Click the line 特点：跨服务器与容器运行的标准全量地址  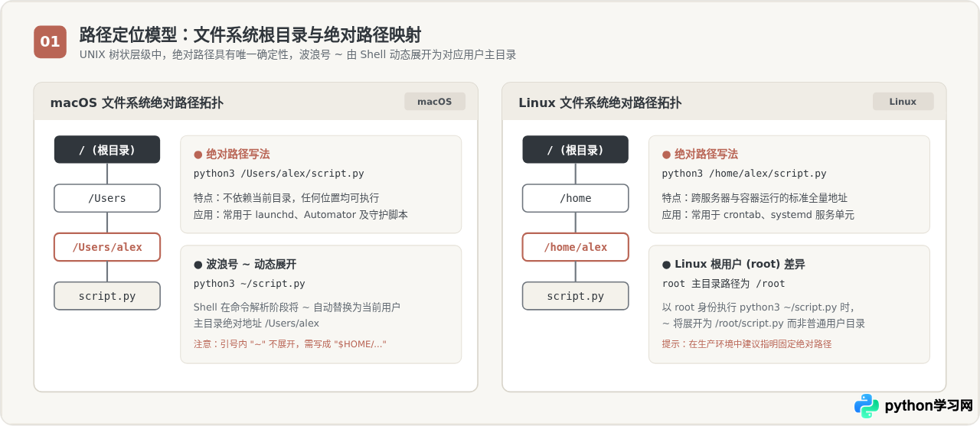click(755, 198)
